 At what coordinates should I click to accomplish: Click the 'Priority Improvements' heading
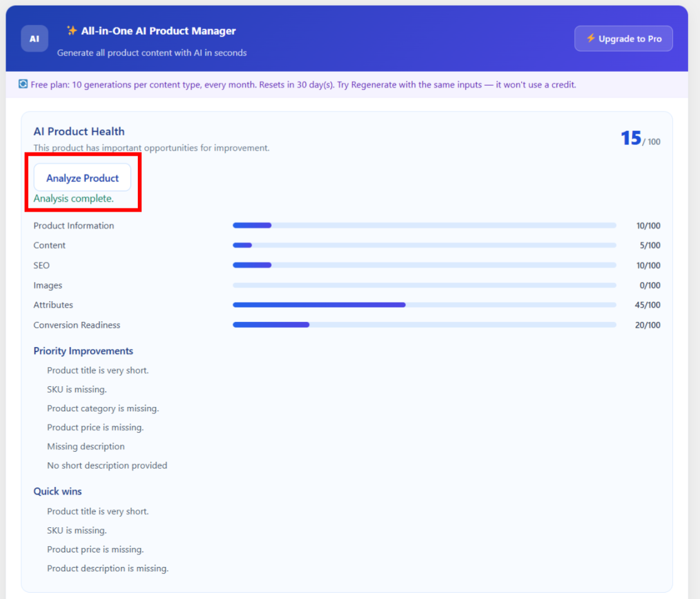[x=83, y=351]
